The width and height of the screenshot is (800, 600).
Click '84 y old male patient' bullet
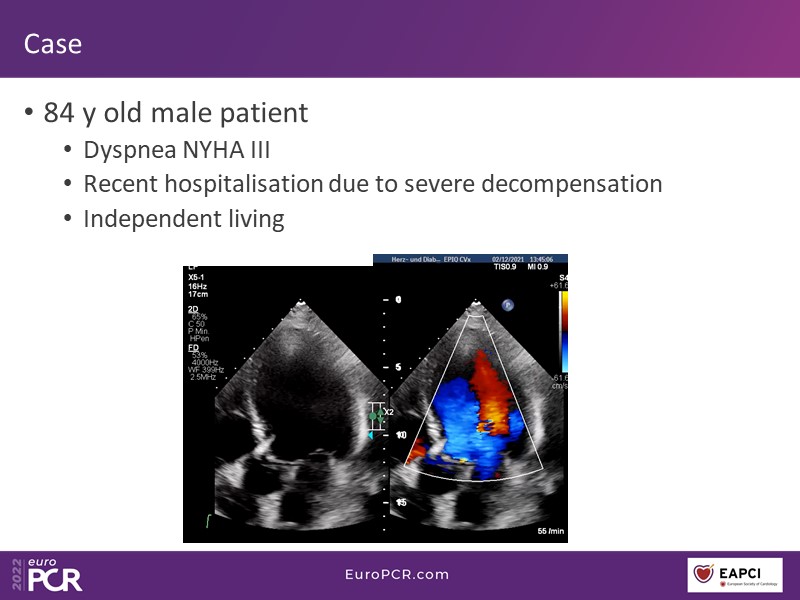[176, 113]
